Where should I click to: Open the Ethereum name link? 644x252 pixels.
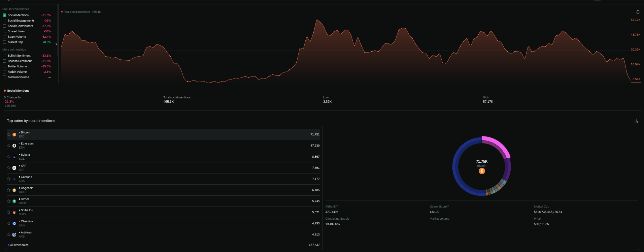(27, 144)
